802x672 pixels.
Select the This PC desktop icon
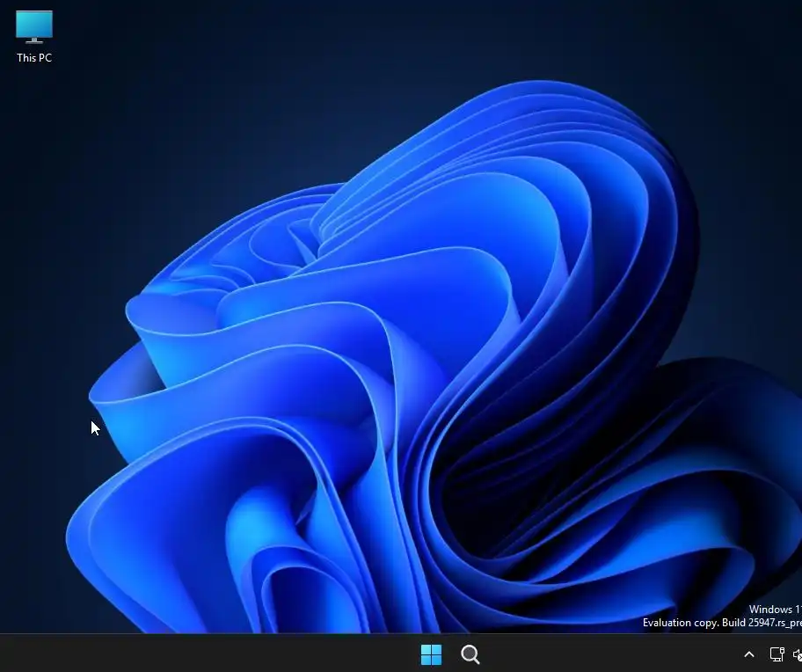34,37
